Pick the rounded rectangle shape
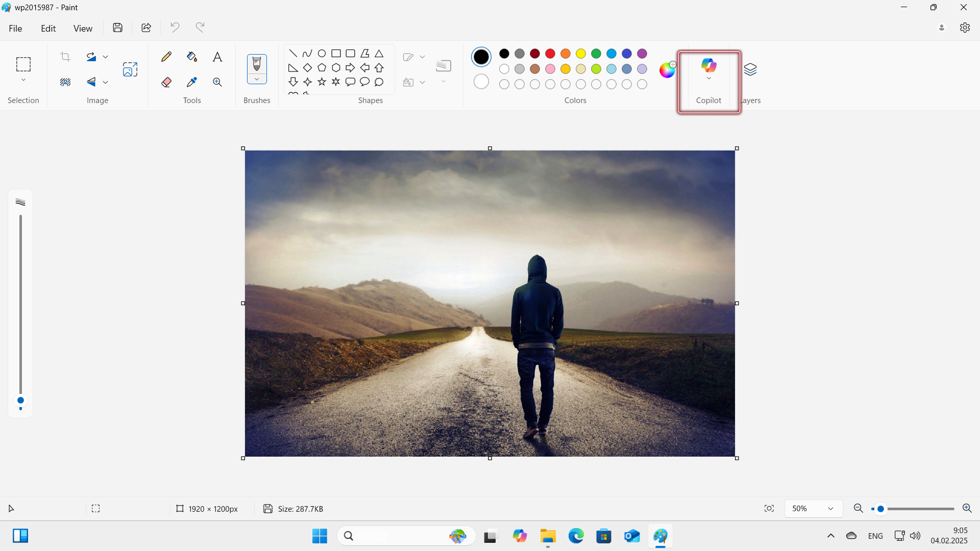 pyautogui.click(x=350, y=53)
